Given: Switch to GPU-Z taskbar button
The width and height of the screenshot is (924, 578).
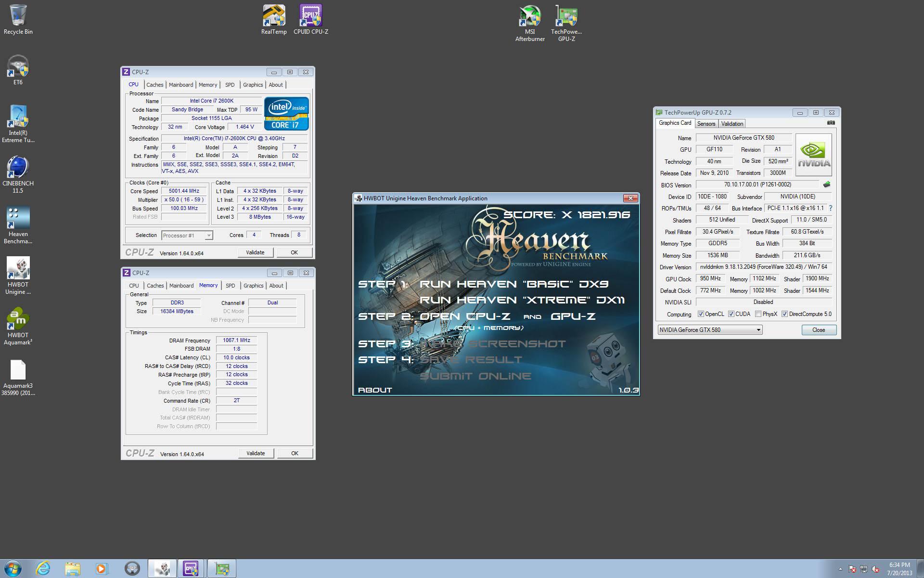Looking at the screenshot, I should coord(222,569).
